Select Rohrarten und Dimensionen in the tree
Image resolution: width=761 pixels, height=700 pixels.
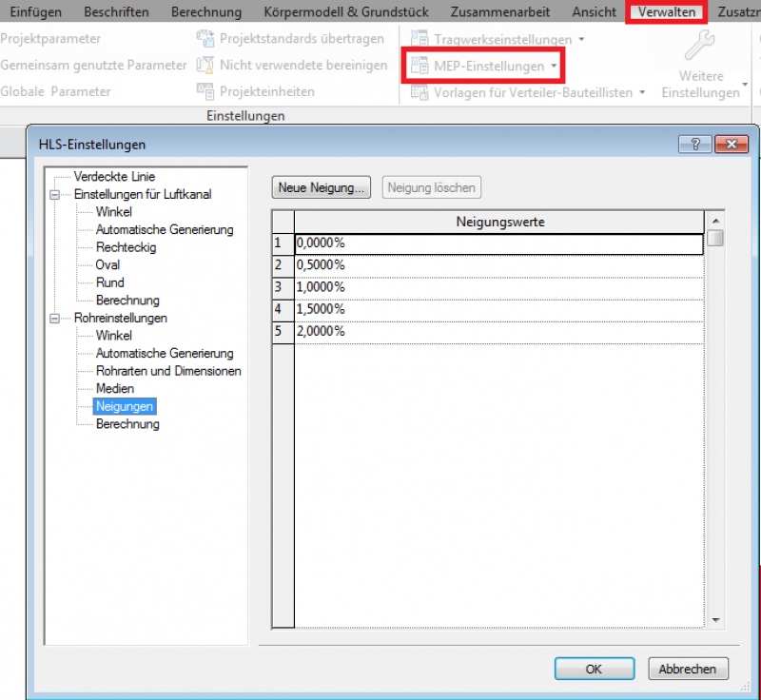(168, 371)
